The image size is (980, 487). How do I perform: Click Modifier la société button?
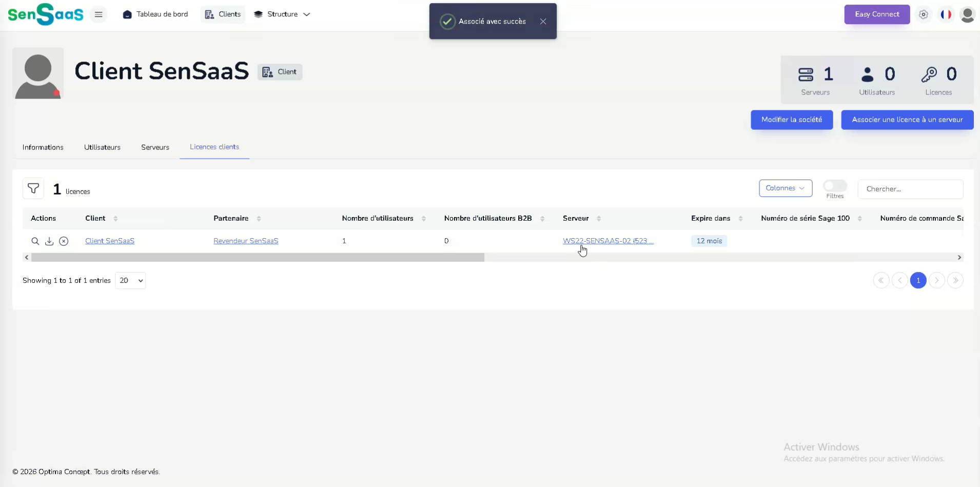(x=792, y=120)
